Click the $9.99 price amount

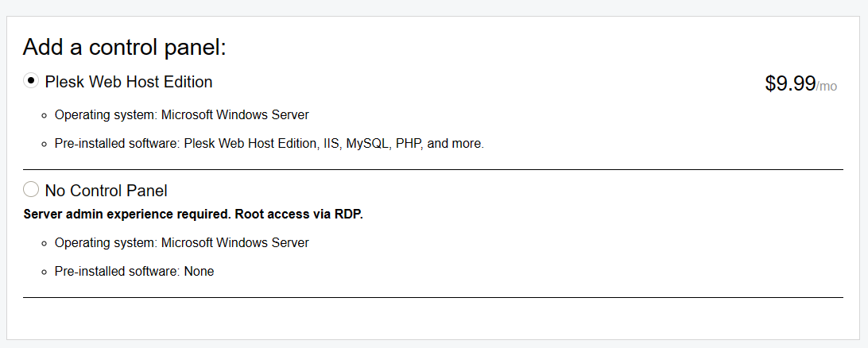[x=790, y=83]
